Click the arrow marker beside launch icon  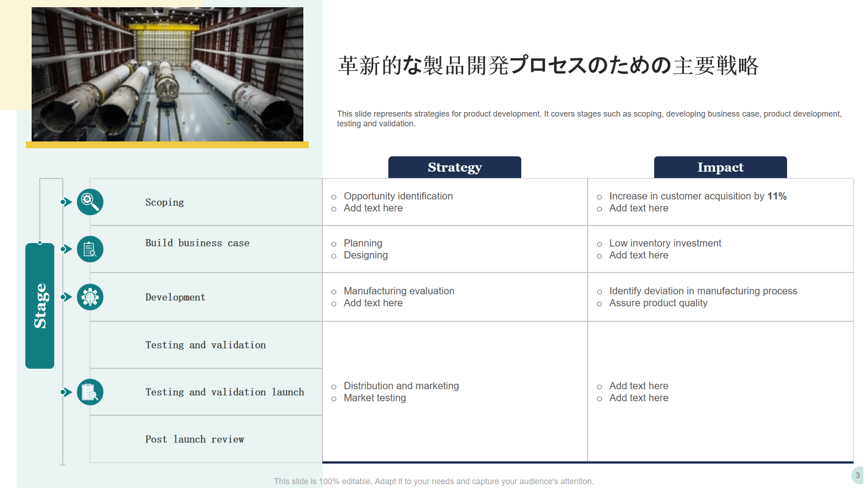tap(66, 392)
